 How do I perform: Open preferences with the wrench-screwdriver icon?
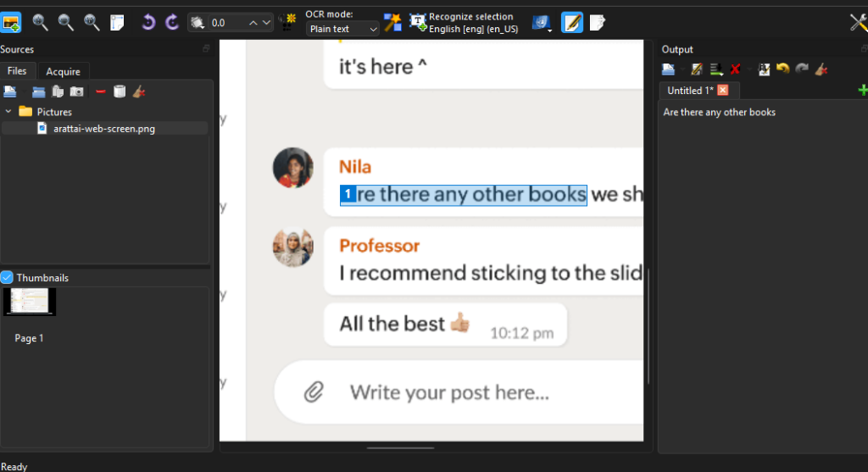858,23
